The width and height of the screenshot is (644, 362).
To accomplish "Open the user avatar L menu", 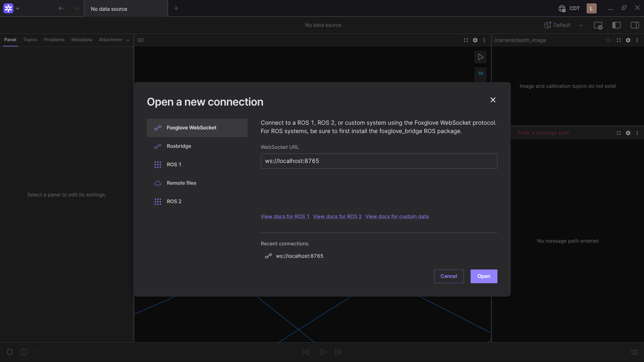I will click(591, 8).
